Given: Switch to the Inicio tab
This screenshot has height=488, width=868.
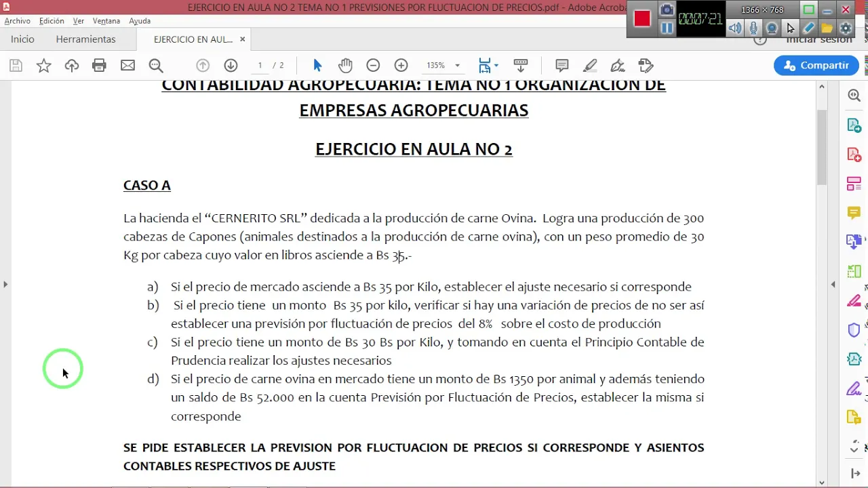Looking at the screenshot, I should (x=22, y=39).
